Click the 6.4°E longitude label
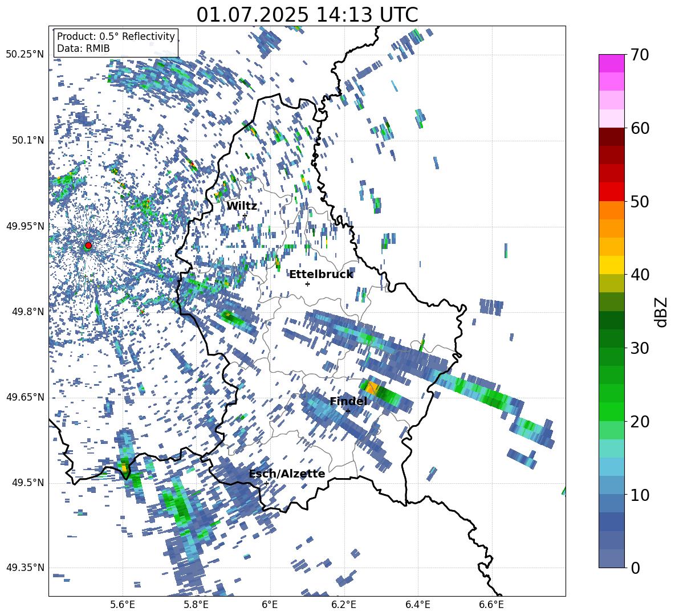This screenshot has height=616, width=675. [417, 605]
